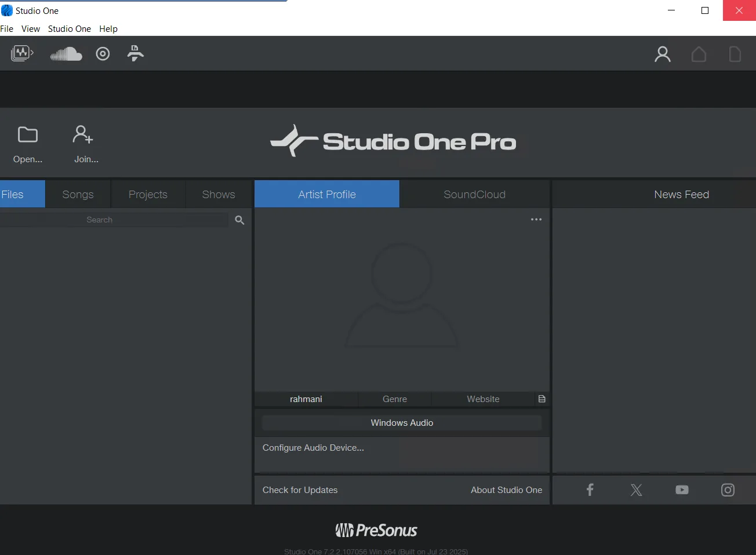Open the Windows Audio device selector
Image resolution: width=756 pixels, height=555 pixels.
402,423
